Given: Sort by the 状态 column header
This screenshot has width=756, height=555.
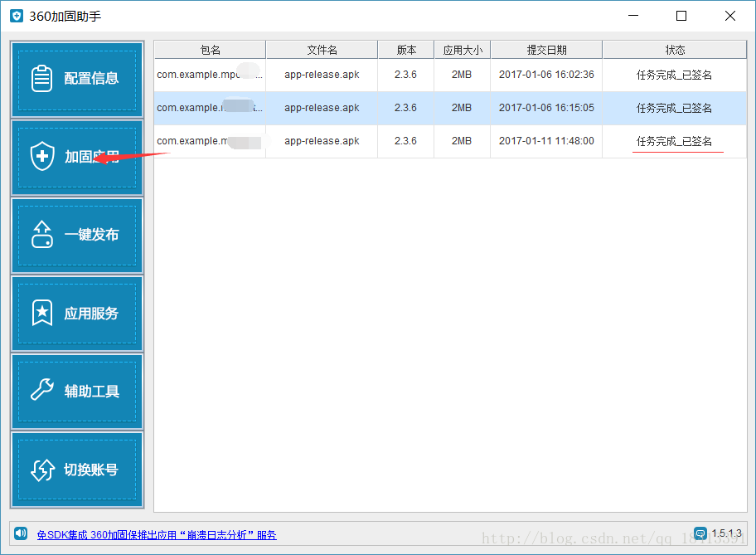Looking at the screenshot, I should click(x=675, y=50).
